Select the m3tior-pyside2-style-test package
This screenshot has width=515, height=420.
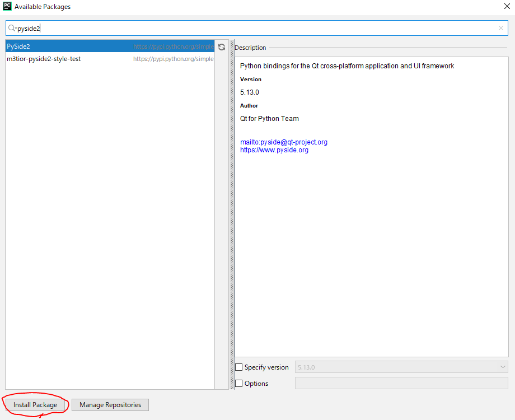tap(110, 59)
